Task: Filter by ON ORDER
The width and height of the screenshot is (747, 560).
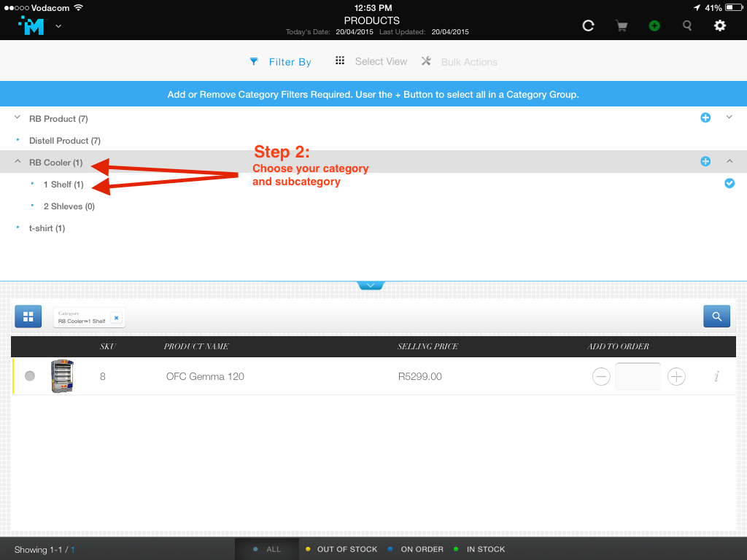Action: tap(415, 549)
